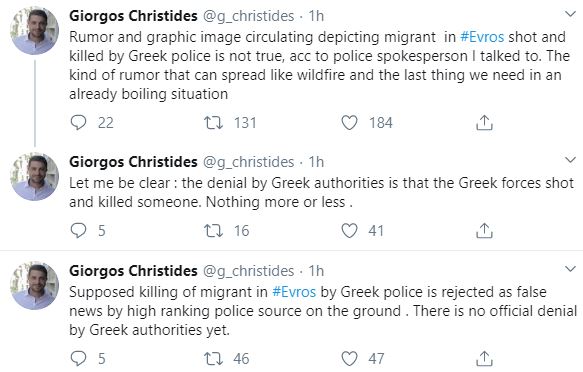Open Giorgos Christides name on first tweet
This screenshot has height=372, width=583.
(133, 16)
